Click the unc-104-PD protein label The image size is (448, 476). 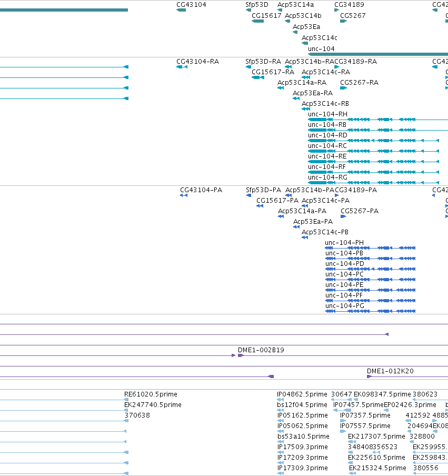[x=344, y=263]
